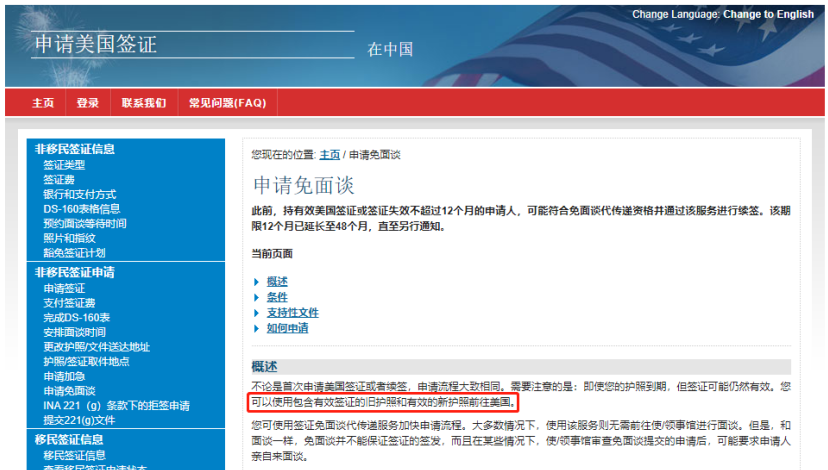
Task: Open 提交221(g)文件 sidebar link
Action: pyautogui.click(x=79, y=420)
